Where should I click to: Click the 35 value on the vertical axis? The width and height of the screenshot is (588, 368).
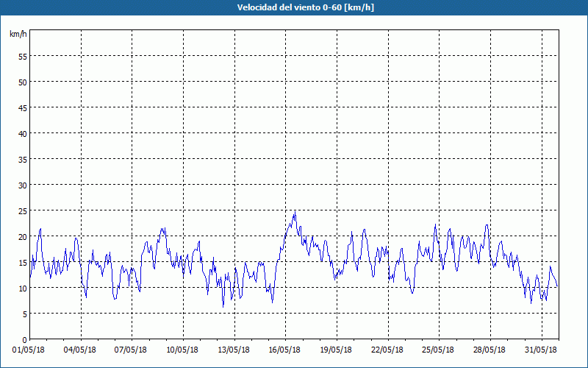click(23, 159)
